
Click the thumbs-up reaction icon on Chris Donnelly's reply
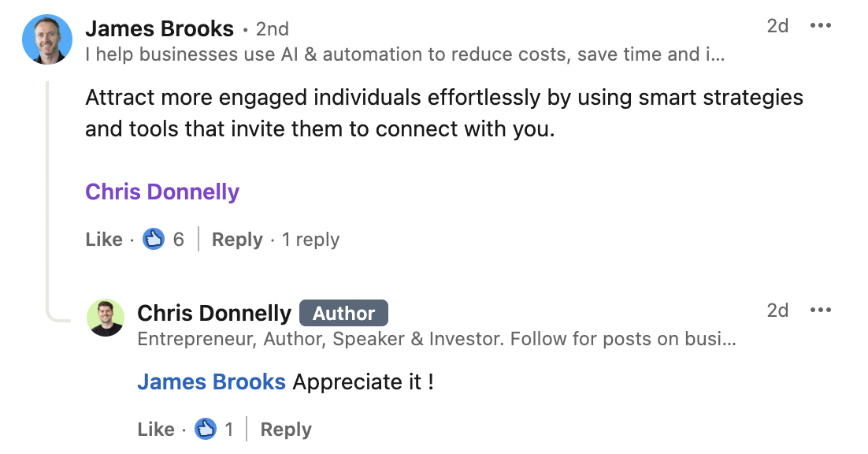[206, 429]
